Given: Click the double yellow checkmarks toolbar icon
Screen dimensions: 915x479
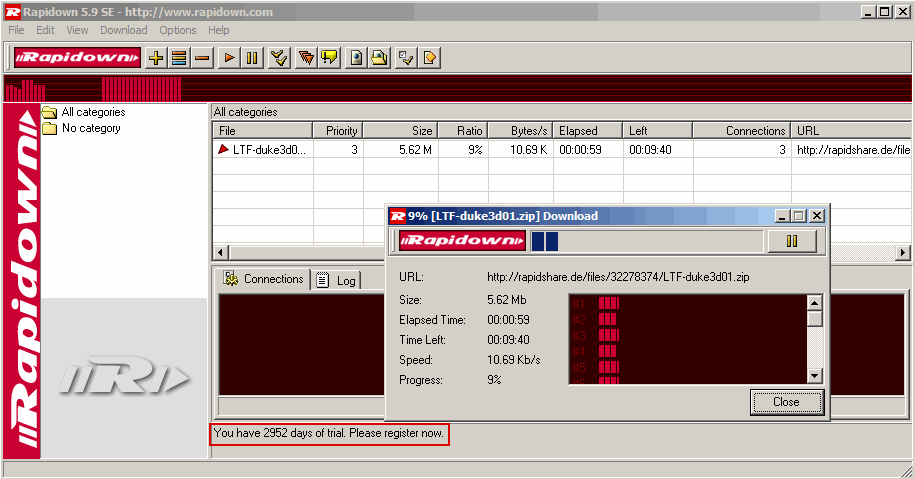Looking at the screenshot, I should coord(280,58).
